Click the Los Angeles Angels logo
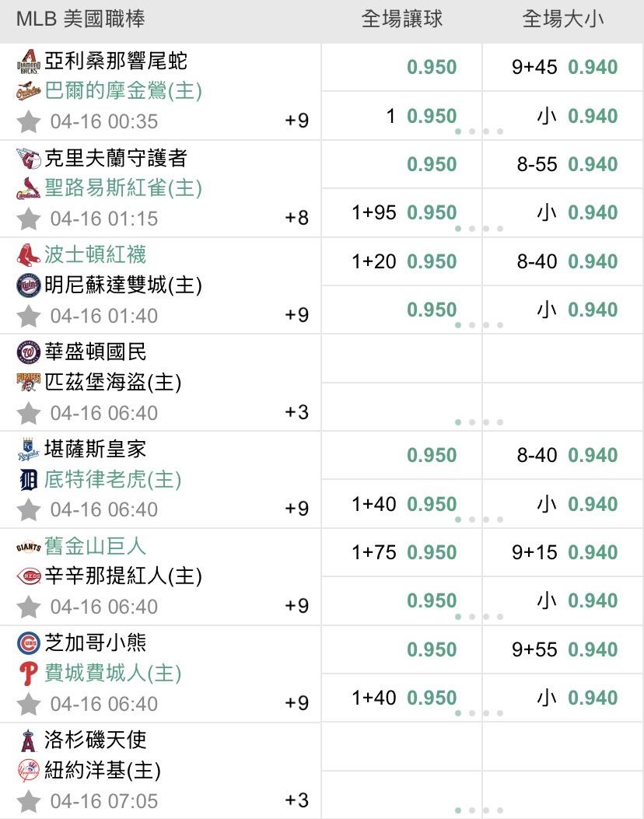This screenshot has width=644, height=819. click(28, 740)
